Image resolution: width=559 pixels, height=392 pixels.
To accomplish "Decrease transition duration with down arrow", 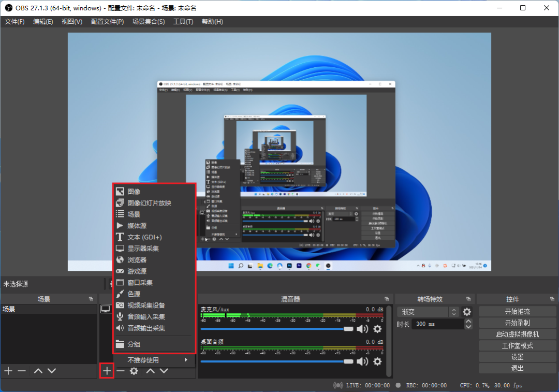I will click(x=468, y=326).
